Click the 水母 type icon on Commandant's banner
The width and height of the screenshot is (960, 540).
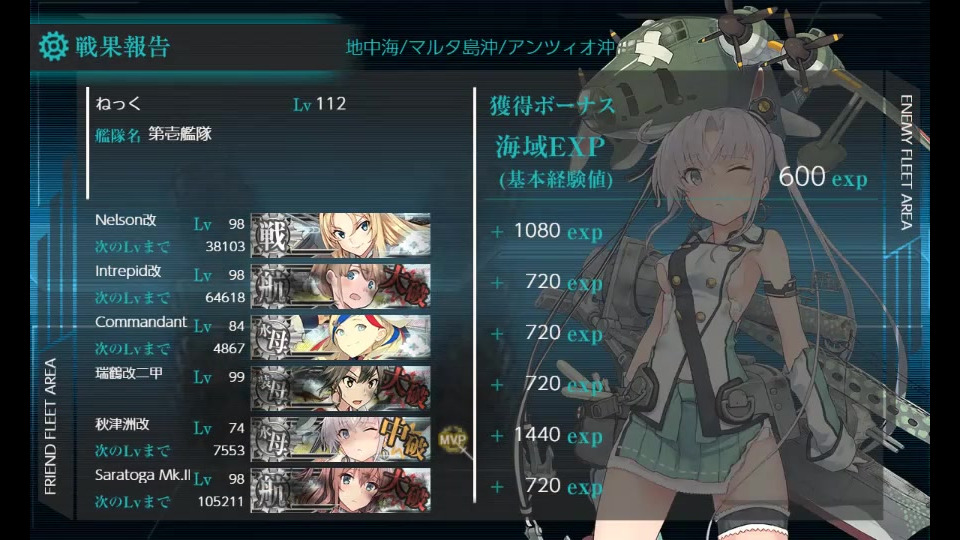coord(271,337)
